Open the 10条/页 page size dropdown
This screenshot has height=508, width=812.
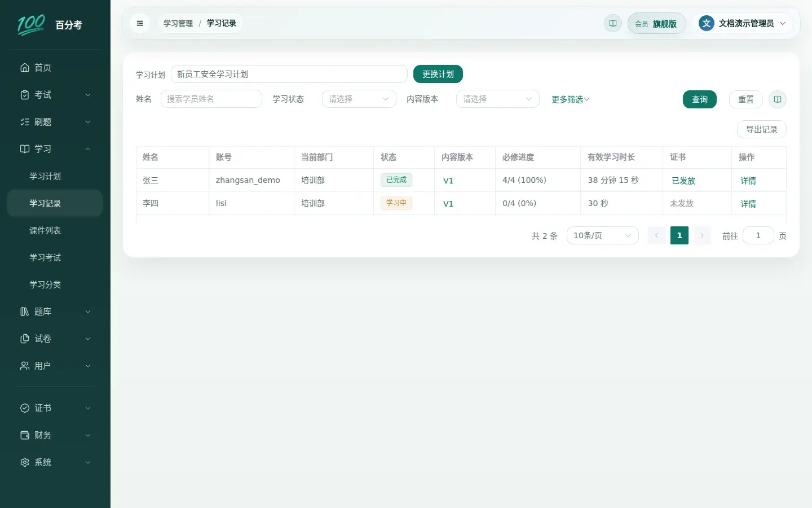pyautogui.click(x=603, y=235)
